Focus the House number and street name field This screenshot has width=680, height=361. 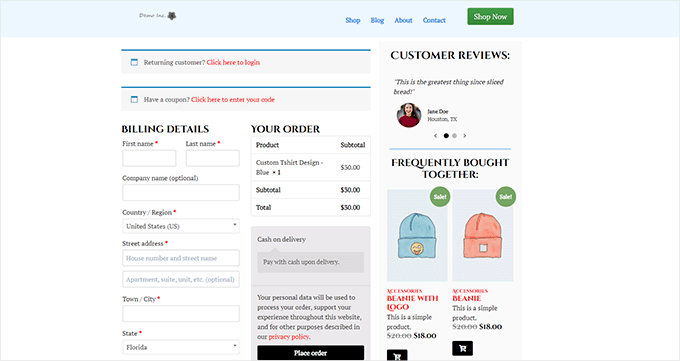181,258
